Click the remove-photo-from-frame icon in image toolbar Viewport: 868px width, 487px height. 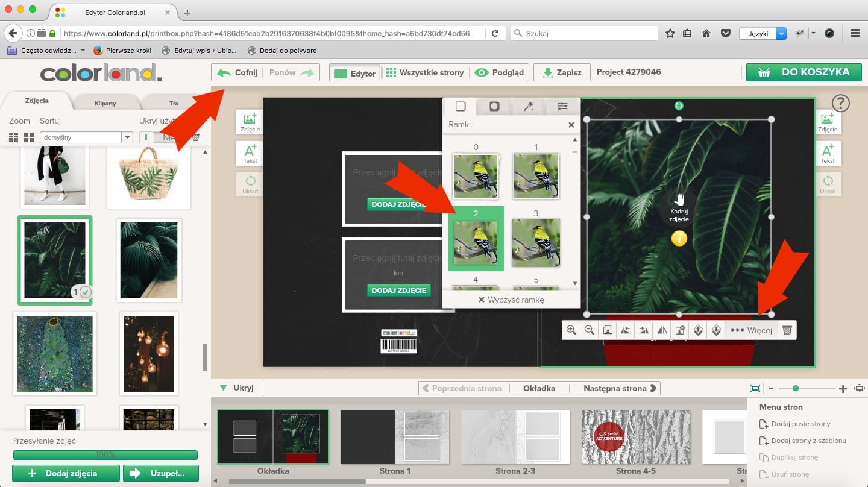(680, 330)
